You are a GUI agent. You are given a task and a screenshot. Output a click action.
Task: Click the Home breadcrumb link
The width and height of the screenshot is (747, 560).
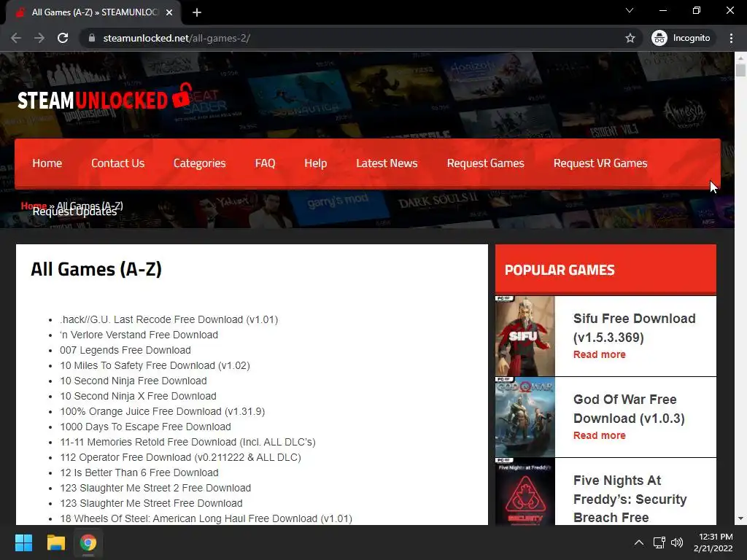34,206
